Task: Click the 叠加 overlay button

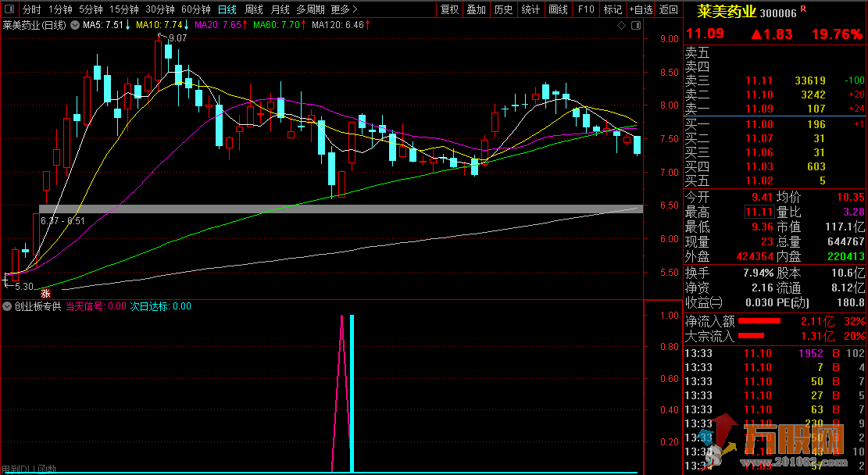Action: point(476,9)
